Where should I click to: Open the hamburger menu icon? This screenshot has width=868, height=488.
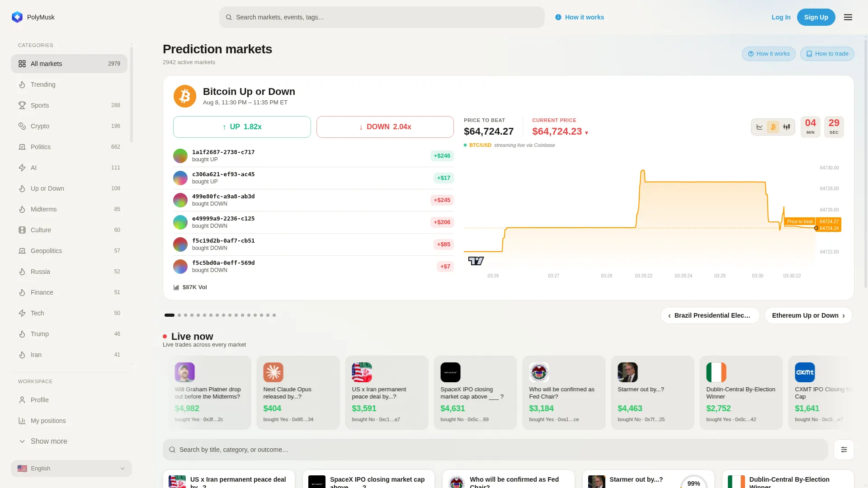tap(848, 17)
